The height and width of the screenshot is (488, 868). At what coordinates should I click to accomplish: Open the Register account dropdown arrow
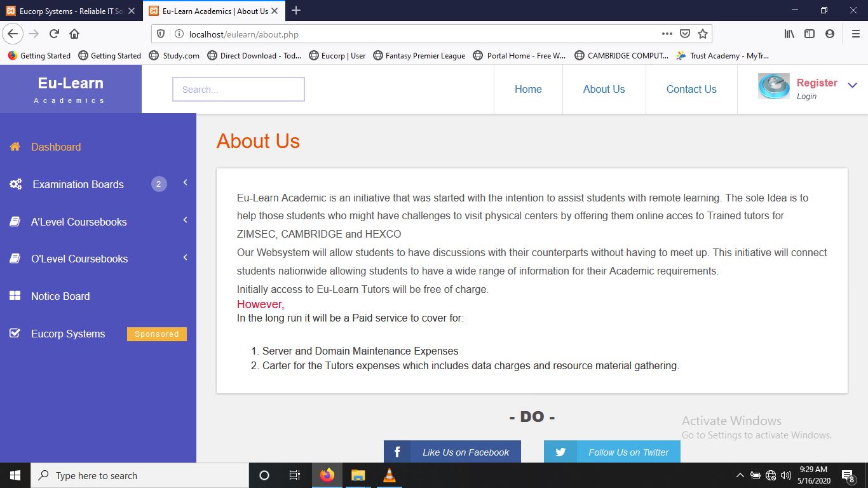pos(852,86)
